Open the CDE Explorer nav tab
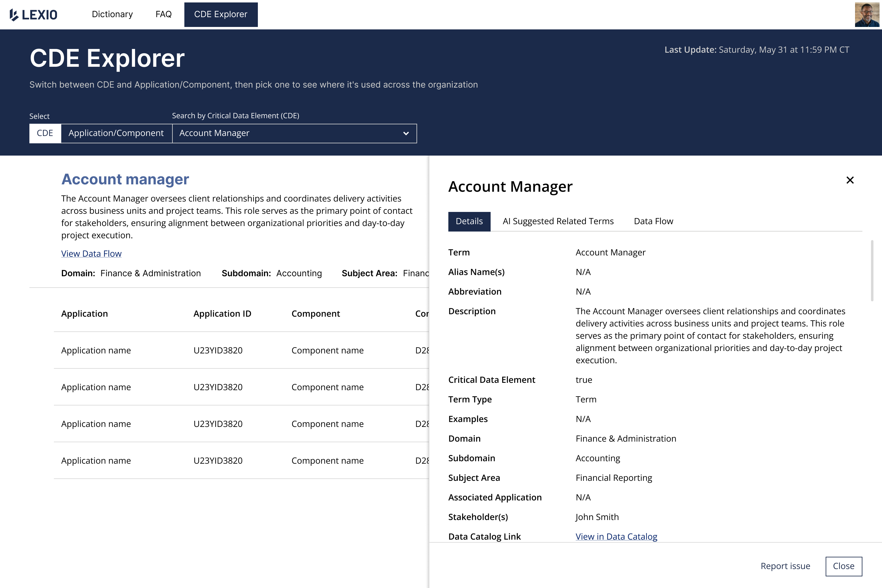 pos(221,15)
